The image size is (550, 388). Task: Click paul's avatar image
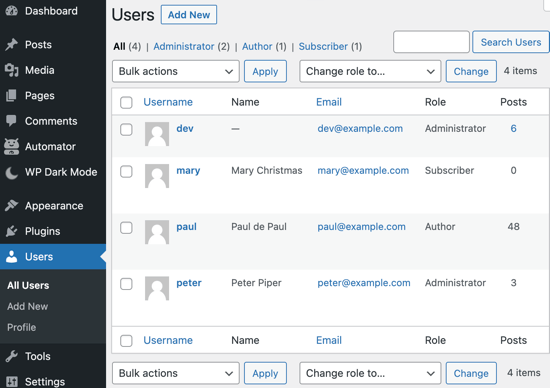click(x=157, y=232)
